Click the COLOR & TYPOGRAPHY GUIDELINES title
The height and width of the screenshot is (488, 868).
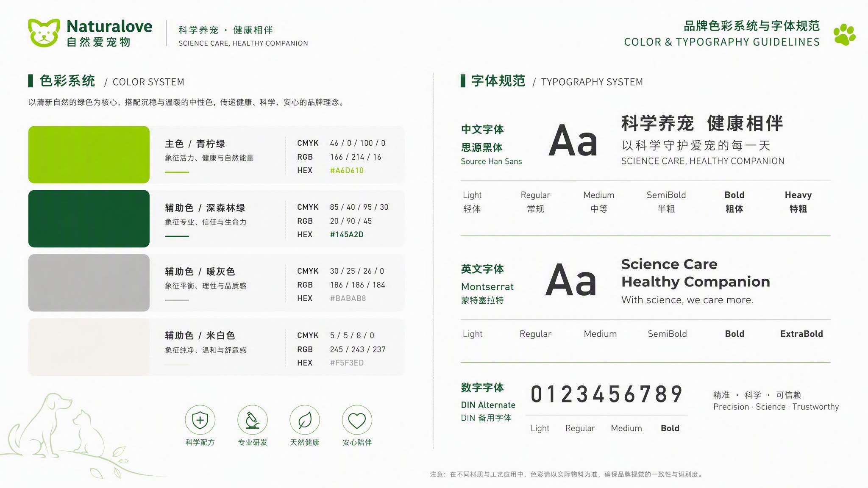[722, 42]
